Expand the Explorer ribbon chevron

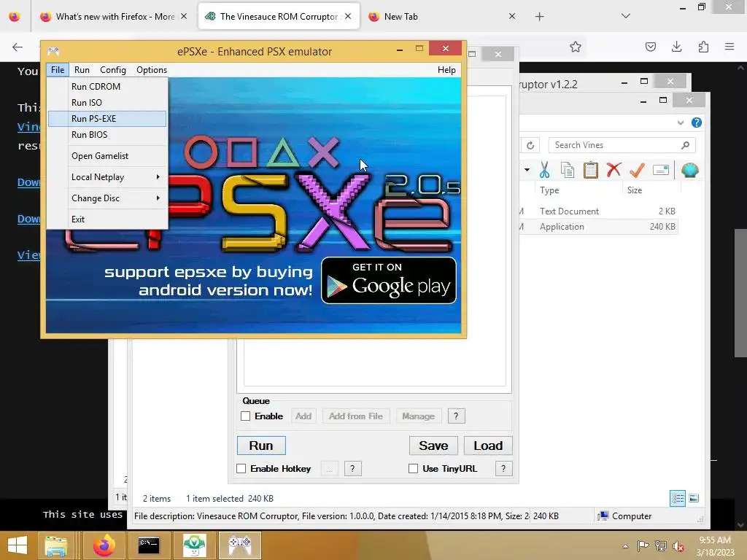click(x=681, y=122)
